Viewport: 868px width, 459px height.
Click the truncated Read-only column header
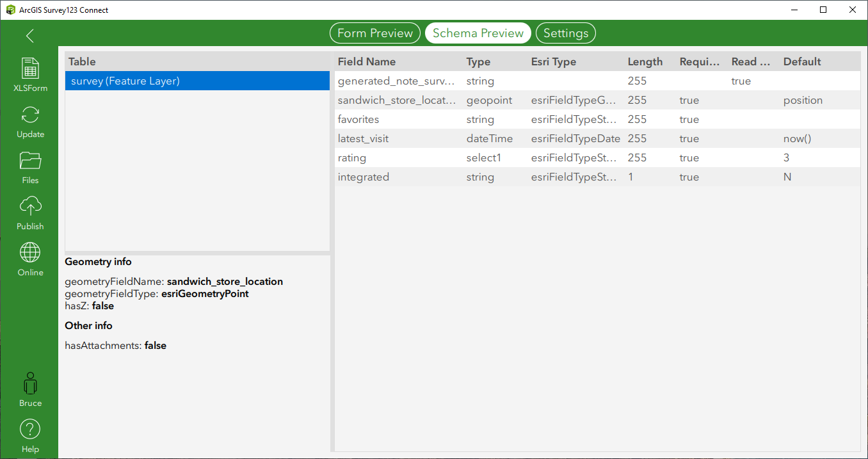click(752, 61)
